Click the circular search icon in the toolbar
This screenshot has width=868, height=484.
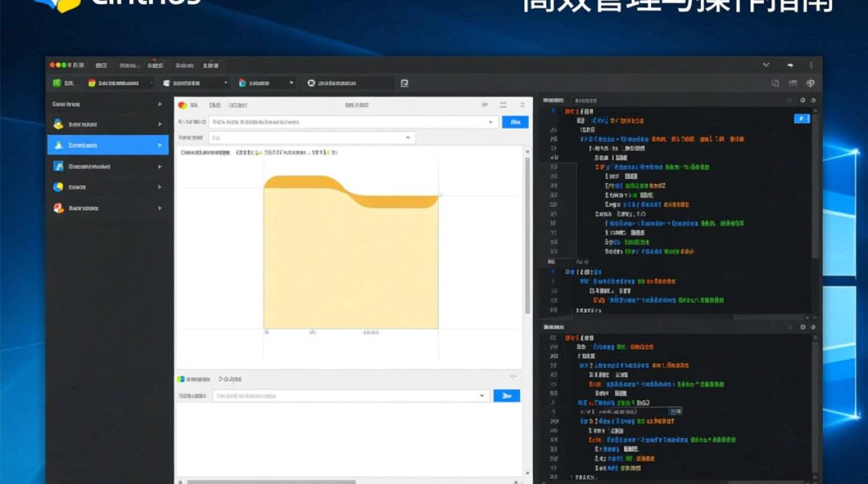[x=311, y=83]
